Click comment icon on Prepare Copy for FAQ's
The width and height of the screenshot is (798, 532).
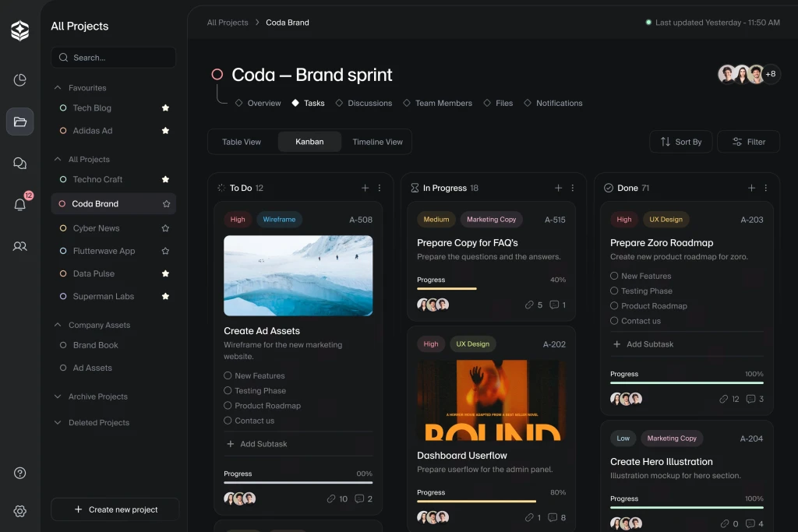tap(554, 305)
